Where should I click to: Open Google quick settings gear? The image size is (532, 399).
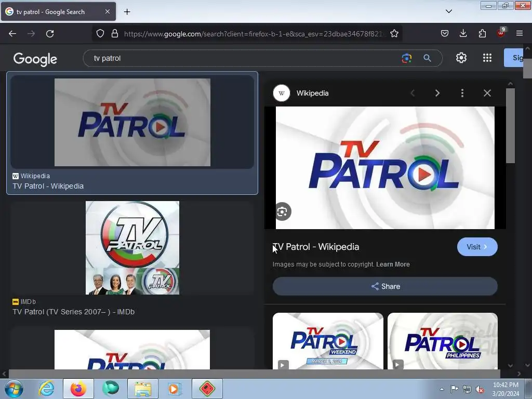pyautogui.click(x=461, y=58)
